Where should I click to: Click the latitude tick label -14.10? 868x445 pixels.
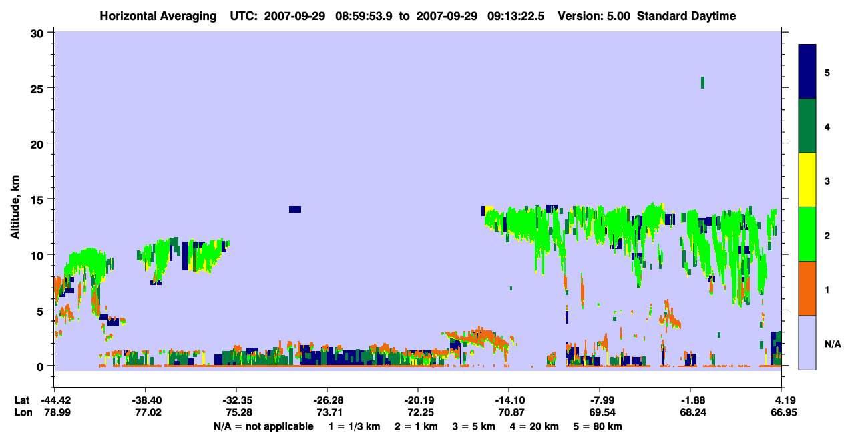point(509,400)
